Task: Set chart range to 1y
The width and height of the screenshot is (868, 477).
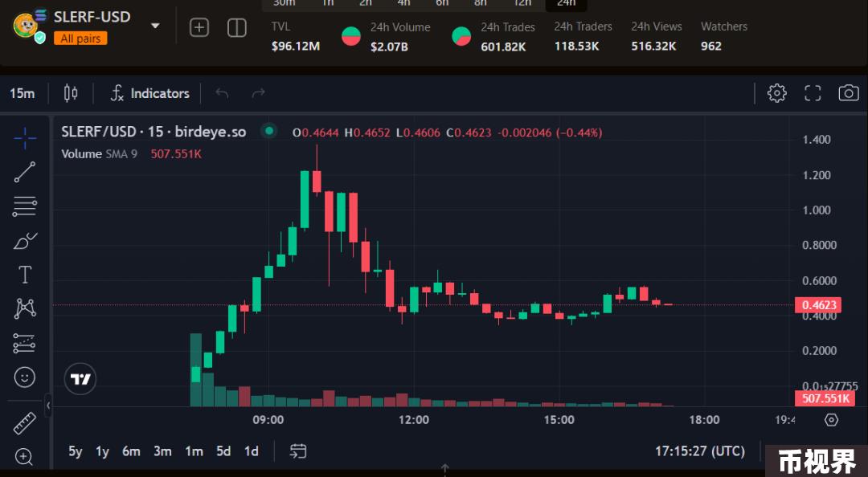Action: tap(102, 451)
